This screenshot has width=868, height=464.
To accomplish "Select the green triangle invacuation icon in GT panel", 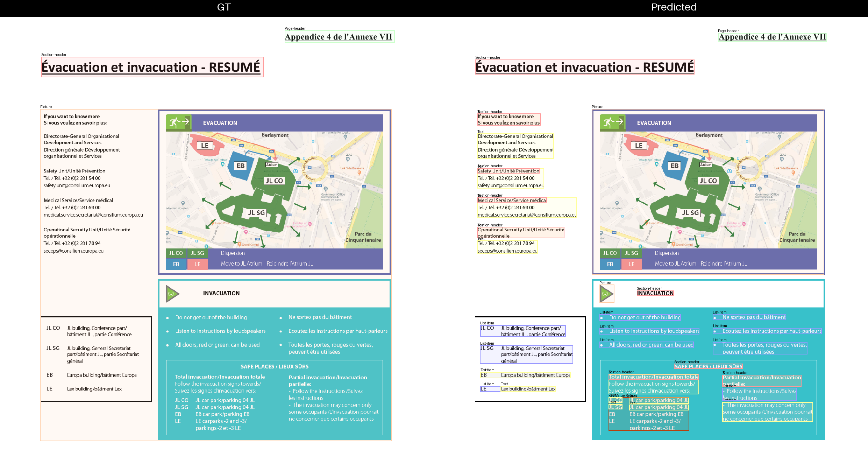I will click(x=173, y=294).
